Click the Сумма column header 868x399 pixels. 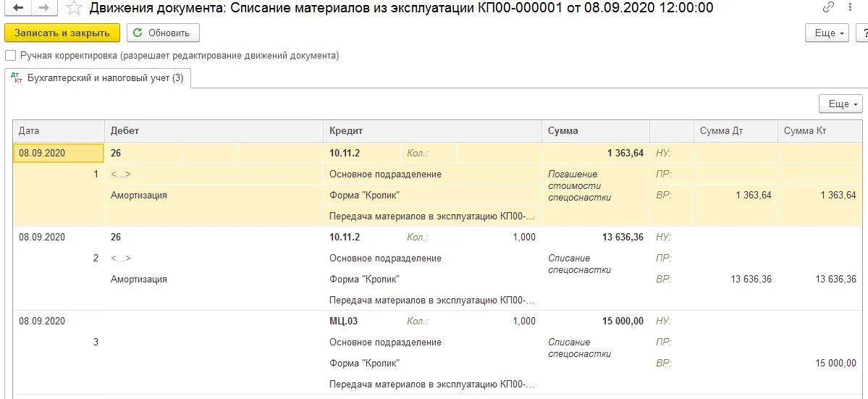tap(596, 131)
